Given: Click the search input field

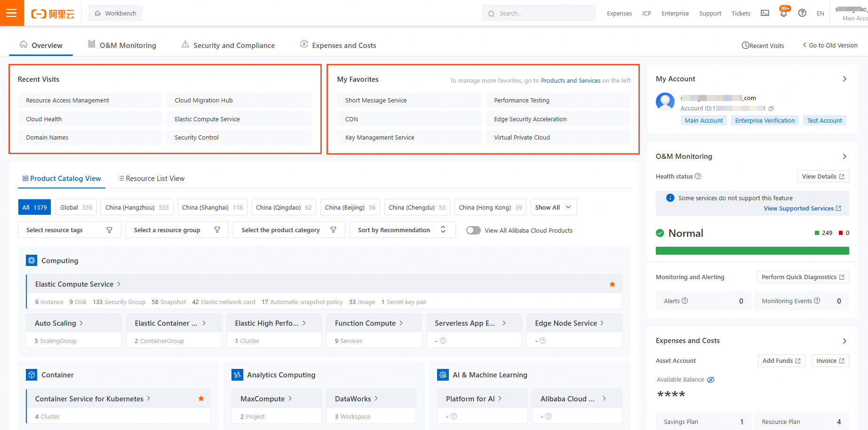Looking at the screenshot, I should (x=539, y=13).
